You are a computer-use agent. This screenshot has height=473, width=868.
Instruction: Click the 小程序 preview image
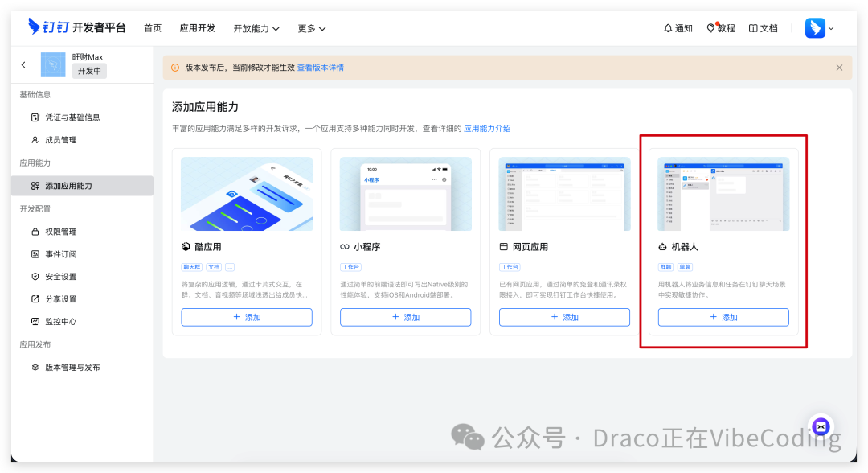click(x=406, y=194)
